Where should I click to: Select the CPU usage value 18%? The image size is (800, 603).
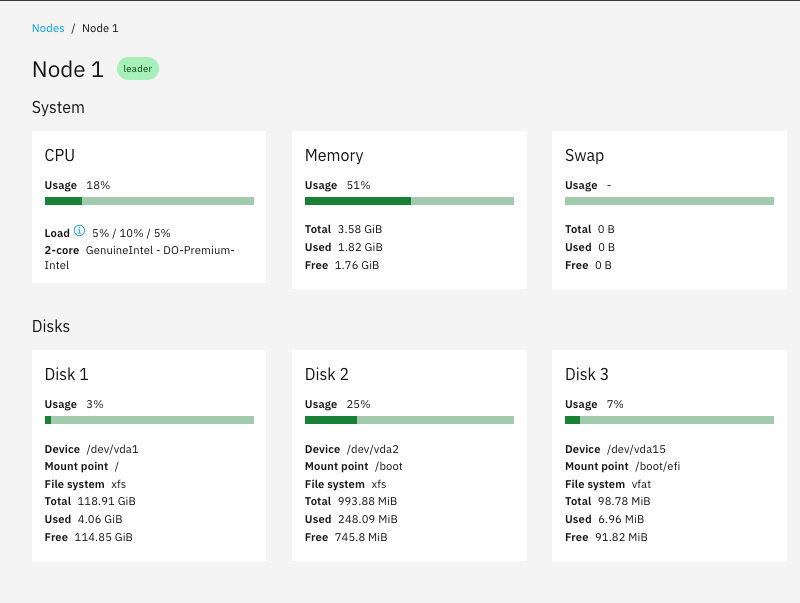tap(98, 185)
